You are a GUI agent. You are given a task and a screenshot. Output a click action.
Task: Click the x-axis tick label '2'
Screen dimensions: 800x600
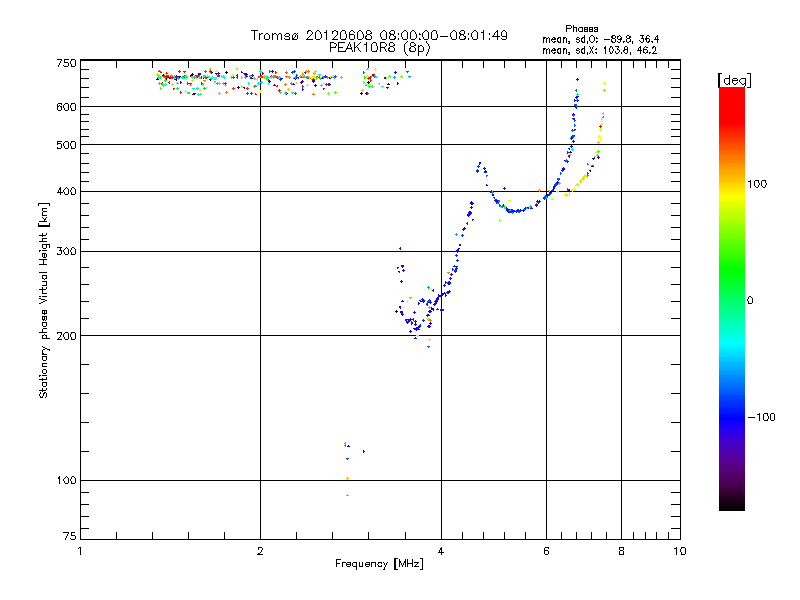260,551
